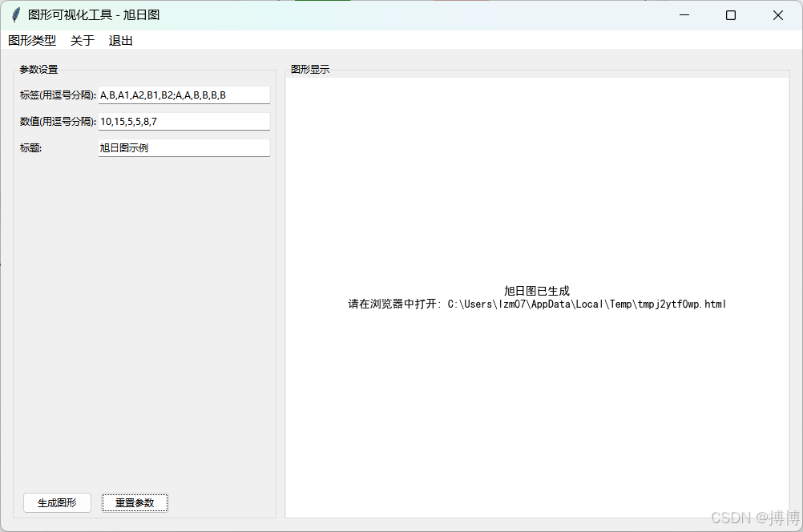Viewport: 803px width, 532px height.
Task: Select the 退出 menu item
Action: point(121,40)
